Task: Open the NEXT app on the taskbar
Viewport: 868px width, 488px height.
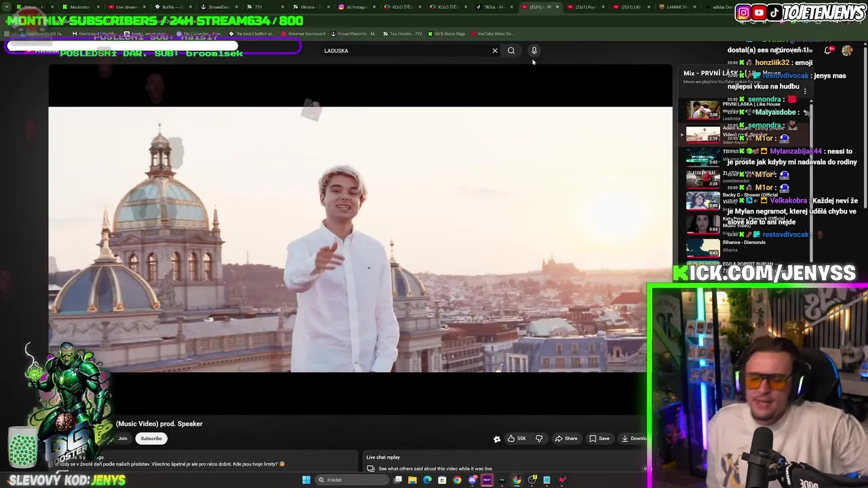Action: coord(487,480)
